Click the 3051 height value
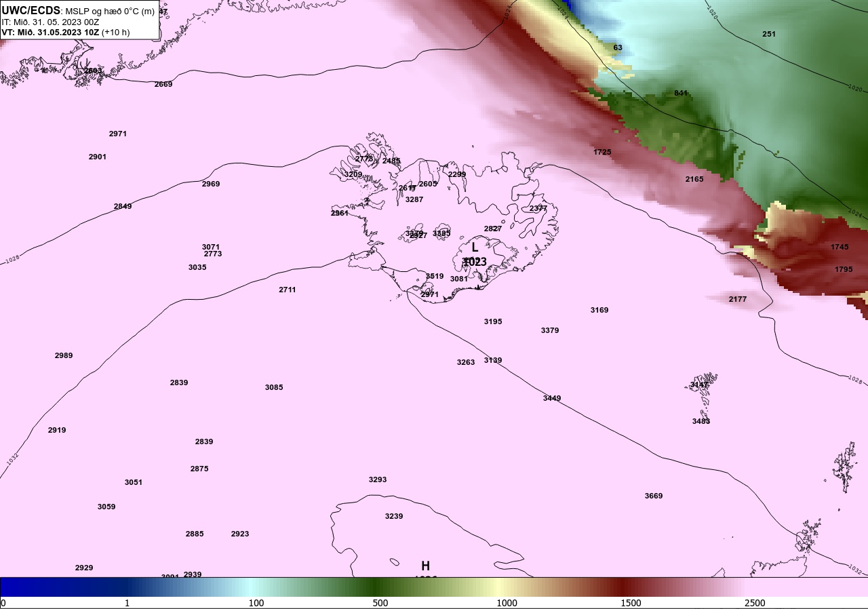Image resolution: width=868 pixels, height=609 pixels. click(134, 482)
